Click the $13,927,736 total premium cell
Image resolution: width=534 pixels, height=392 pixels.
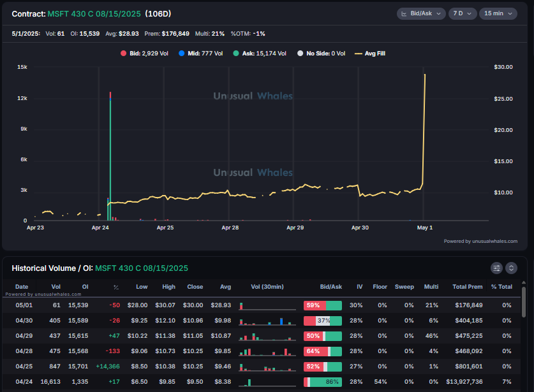464,382
